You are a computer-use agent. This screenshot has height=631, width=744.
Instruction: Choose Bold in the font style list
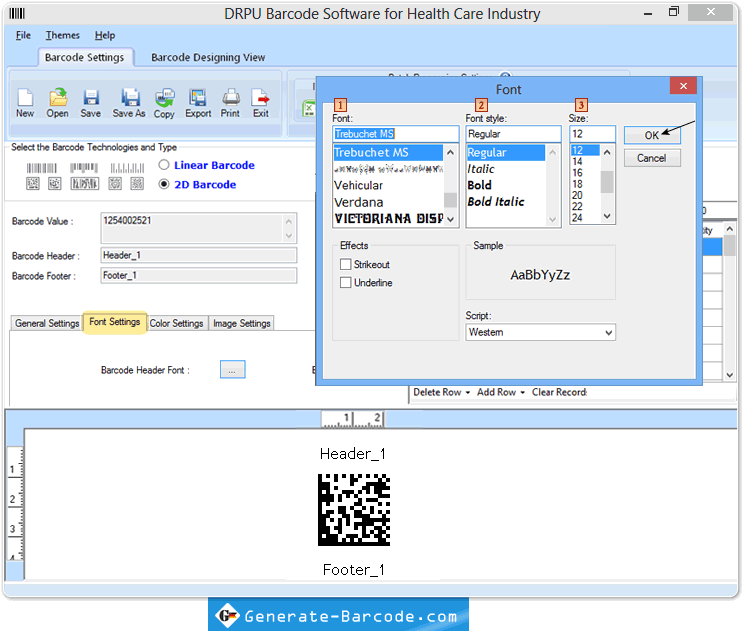pos(505,185)
